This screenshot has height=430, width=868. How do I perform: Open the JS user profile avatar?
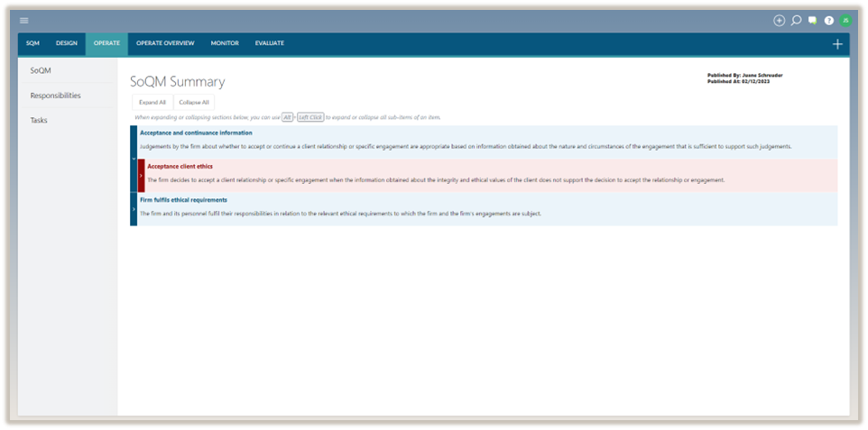(x=845, y=20)
